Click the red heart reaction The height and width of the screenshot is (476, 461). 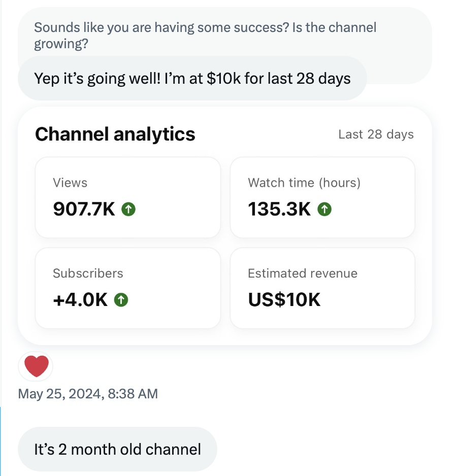[36, 366]
